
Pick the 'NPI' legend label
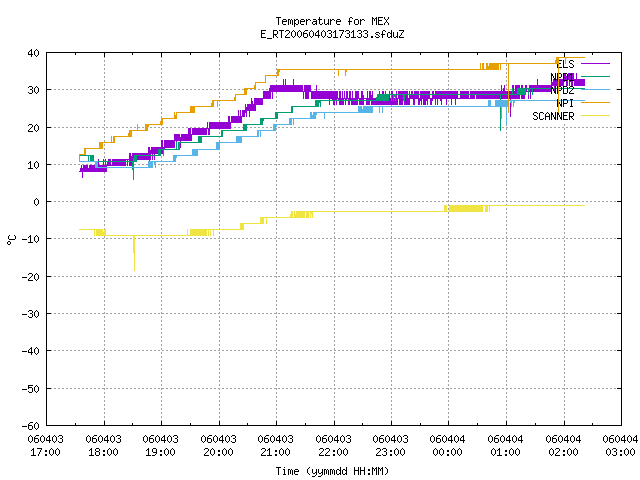(x=565, y=103)
